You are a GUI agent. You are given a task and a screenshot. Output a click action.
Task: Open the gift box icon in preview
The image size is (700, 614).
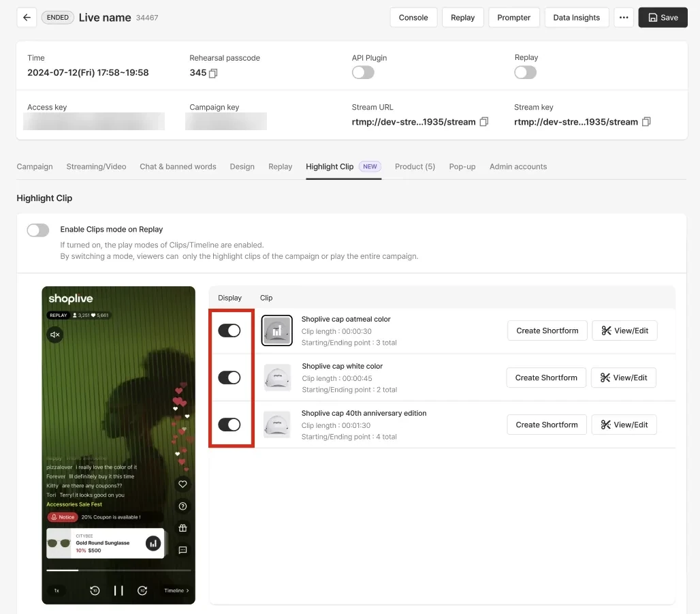tap(182, 527)
